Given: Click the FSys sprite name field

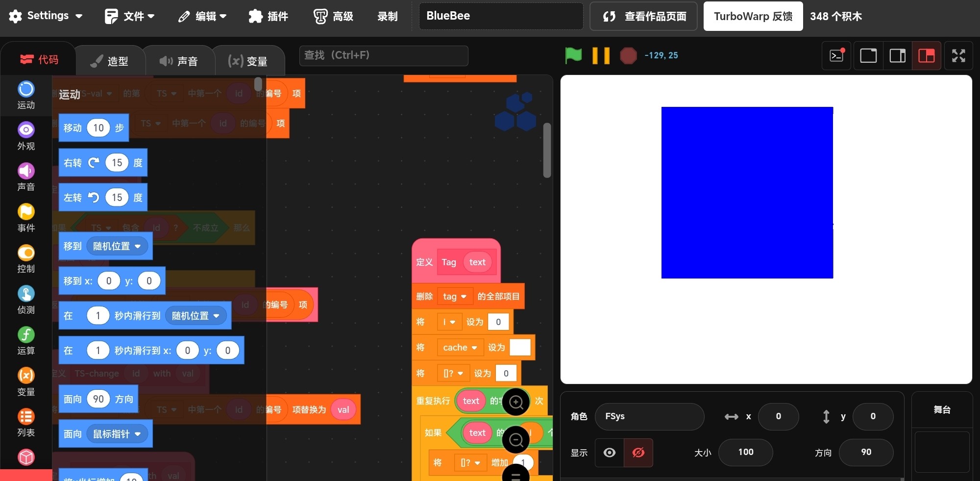Looking at the screenshot, I should pos(649,416).
